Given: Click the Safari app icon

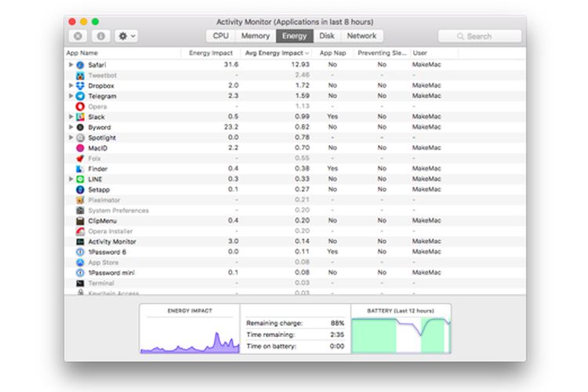Looking at the screenshot, I should tap(80, 65).
